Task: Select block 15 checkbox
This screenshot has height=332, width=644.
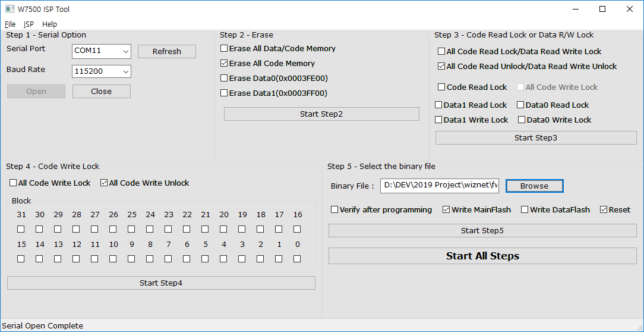Action: click(21, 259)
